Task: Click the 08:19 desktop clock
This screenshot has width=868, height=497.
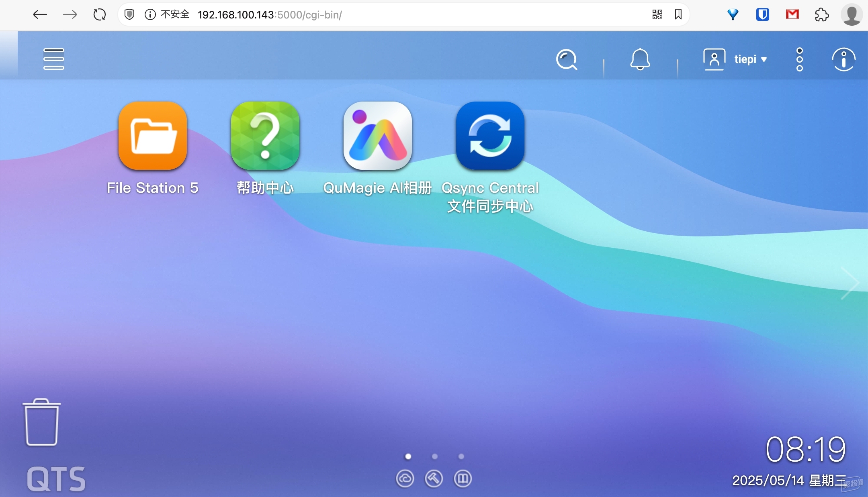Action: [x=806, y=449]
